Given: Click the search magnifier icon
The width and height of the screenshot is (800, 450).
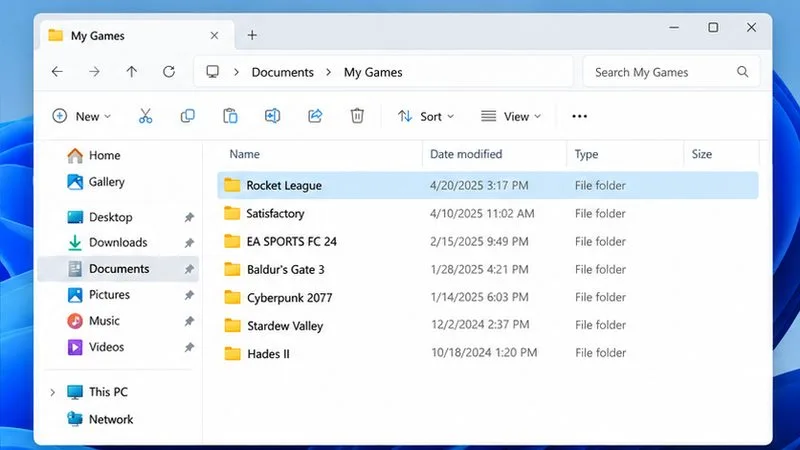Looking at the screenshot, I should click(x=742, y=72).
